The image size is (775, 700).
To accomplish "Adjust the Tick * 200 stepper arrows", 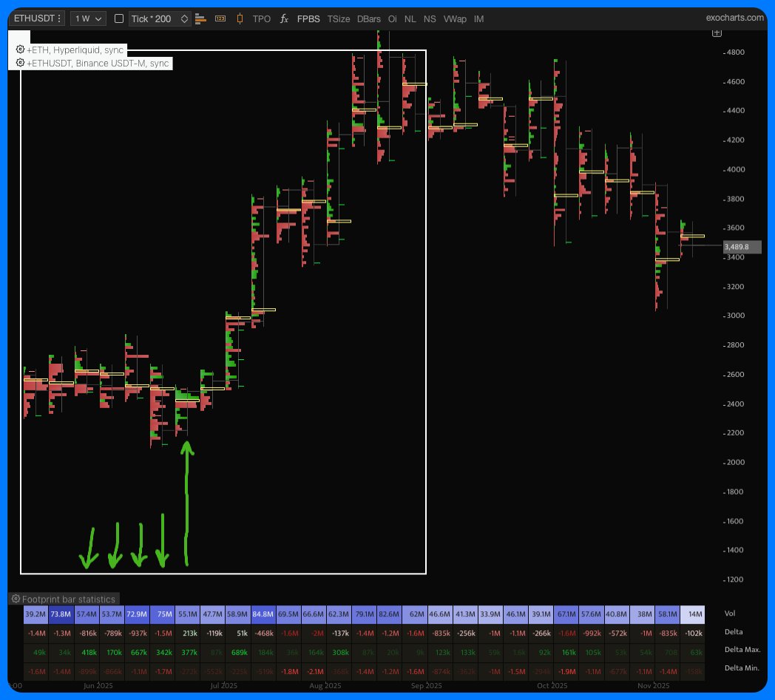I will tap(184, 18).
